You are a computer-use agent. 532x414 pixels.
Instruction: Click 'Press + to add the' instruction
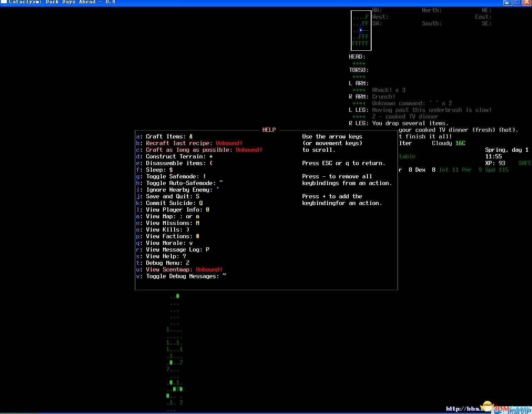[x=332, y=196]
